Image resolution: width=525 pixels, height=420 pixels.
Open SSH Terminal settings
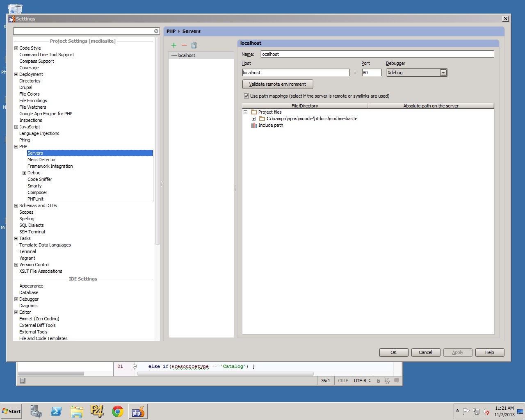tap(32, 232)
